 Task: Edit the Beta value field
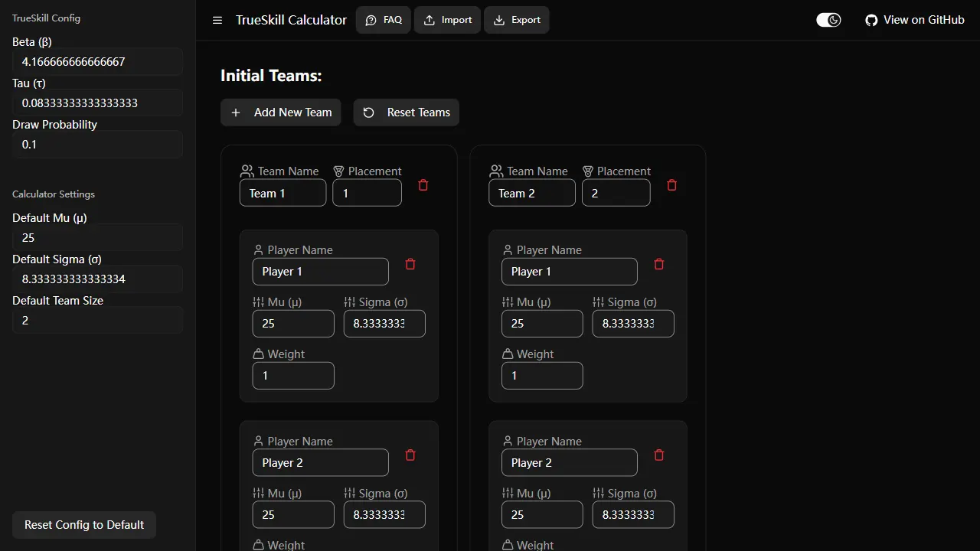[x=97, y=62]
